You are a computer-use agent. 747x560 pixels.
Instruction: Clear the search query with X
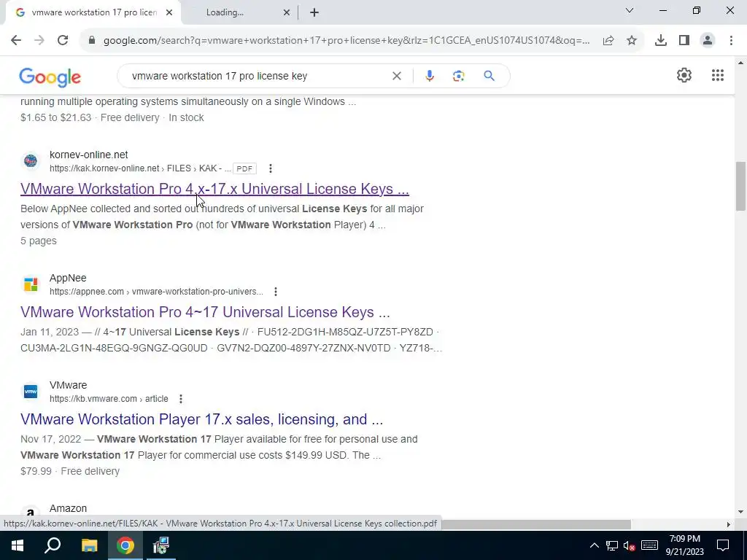click(396, 76)
